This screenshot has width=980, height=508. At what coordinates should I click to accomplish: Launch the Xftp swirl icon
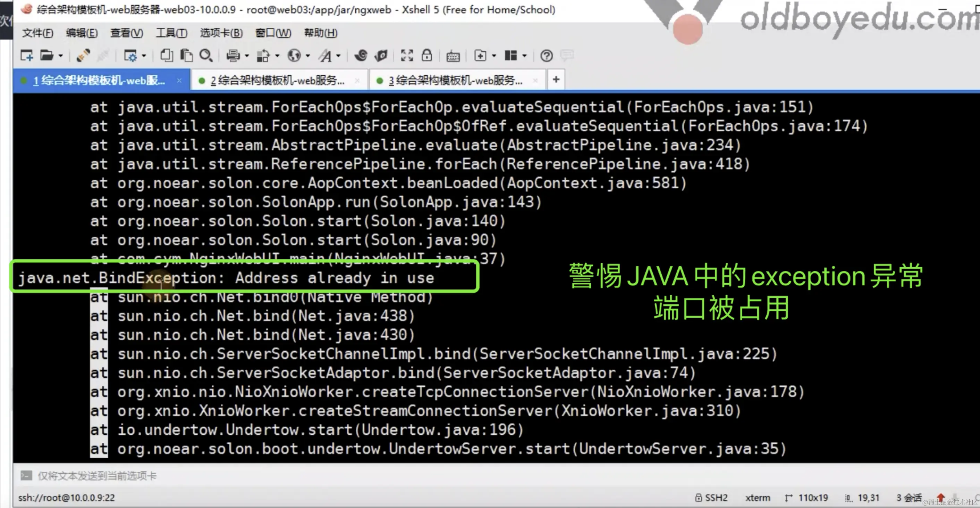pos(361,56)
